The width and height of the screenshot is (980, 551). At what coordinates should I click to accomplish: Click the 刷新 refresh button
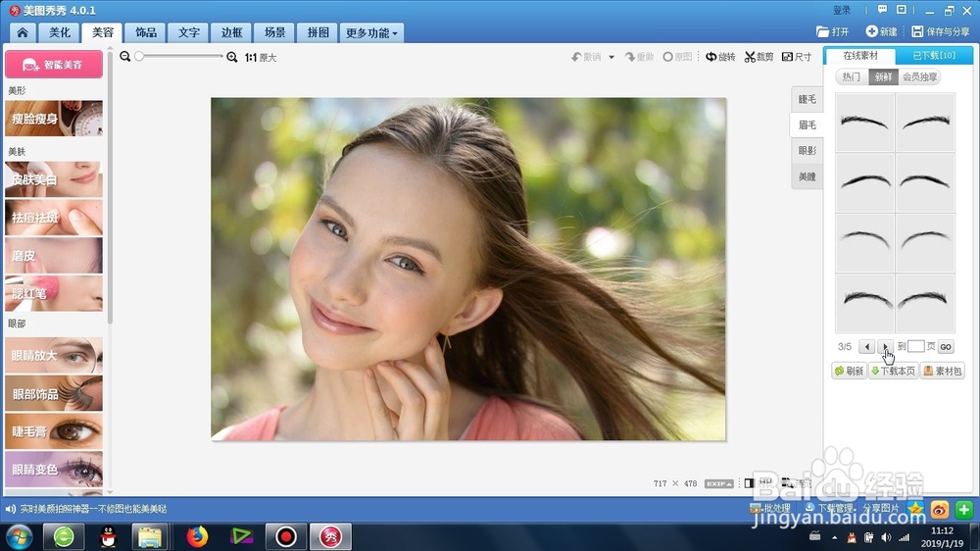point(849,371)
